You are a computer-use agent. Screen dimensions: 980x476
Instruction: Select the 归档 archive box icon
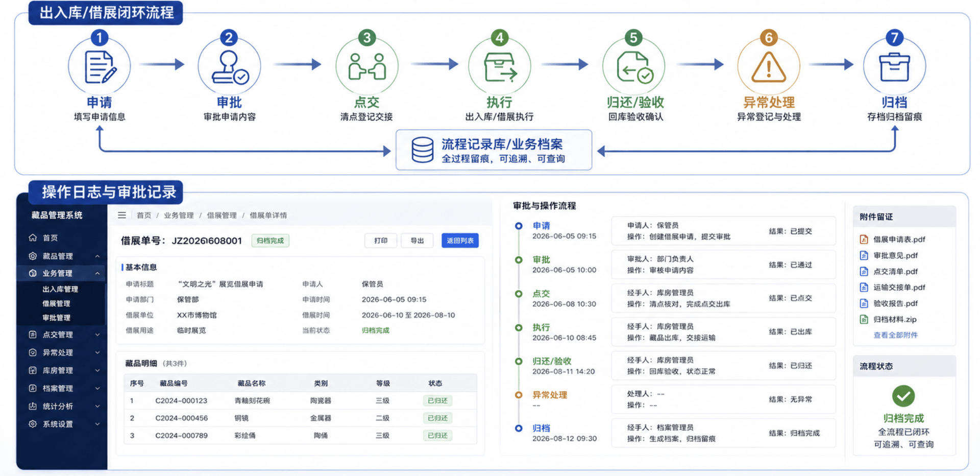click(x=894, y=67)
